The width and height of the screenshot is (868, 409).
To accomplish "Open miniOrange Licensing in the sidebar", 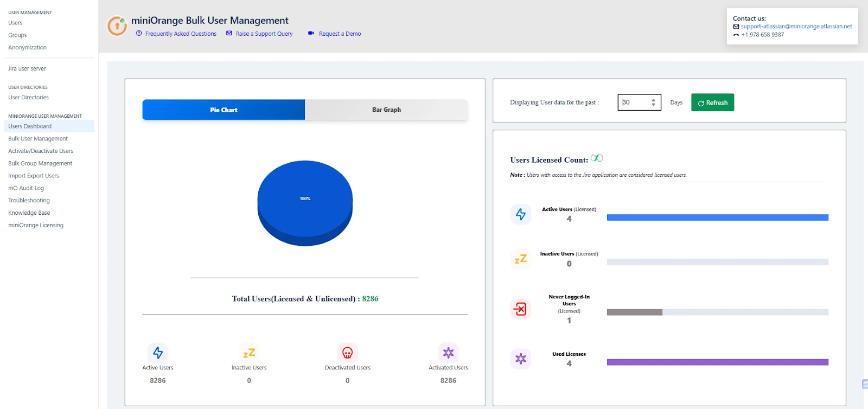I will point(36,226).
